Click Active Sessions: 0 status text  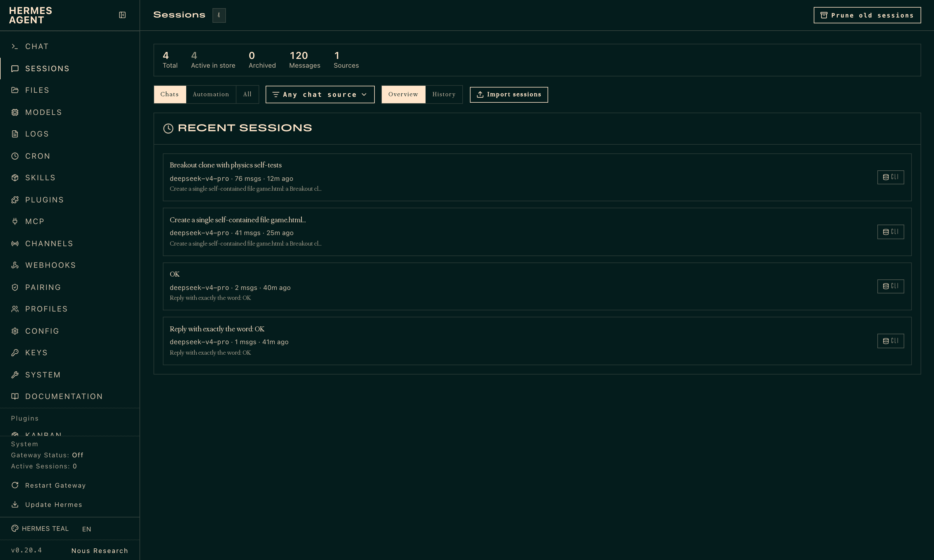click(44, 466)
